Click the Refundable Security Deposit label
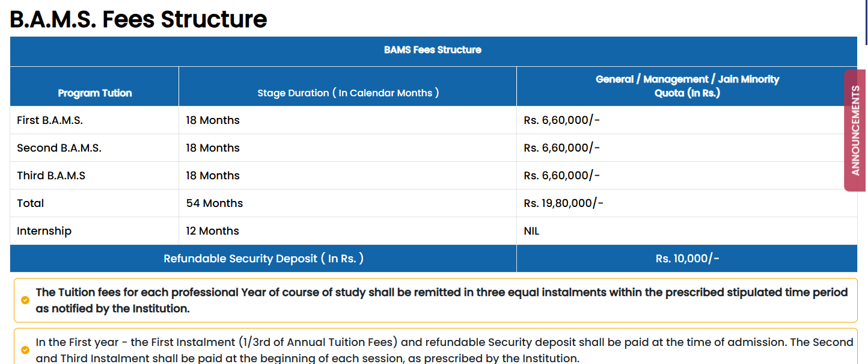Screen dimensions: 868x364 click(x=263, y=259)
